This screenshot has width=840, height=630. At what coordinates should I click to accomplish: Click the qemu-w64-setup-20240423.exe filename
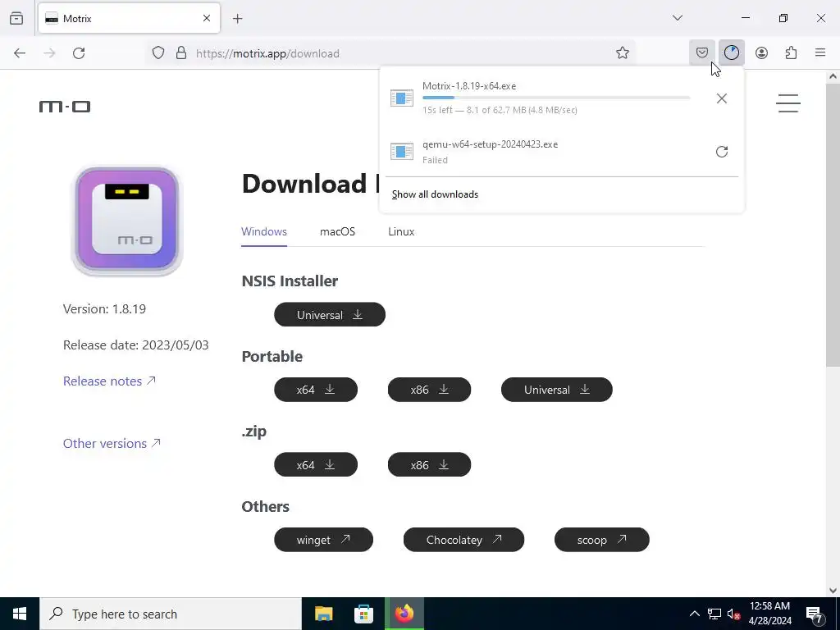(490, 144)
